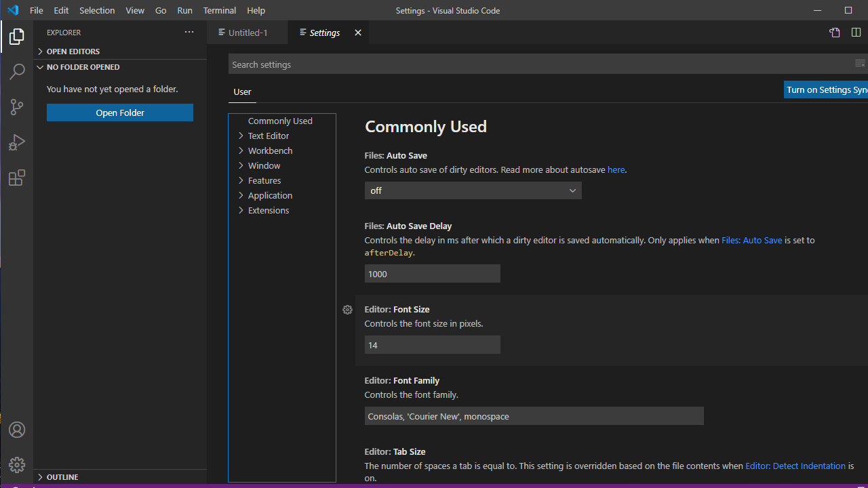Click the Turn on Settings Sync button
The height and width of the screenshot is (488, 868).
coord(826,89)
